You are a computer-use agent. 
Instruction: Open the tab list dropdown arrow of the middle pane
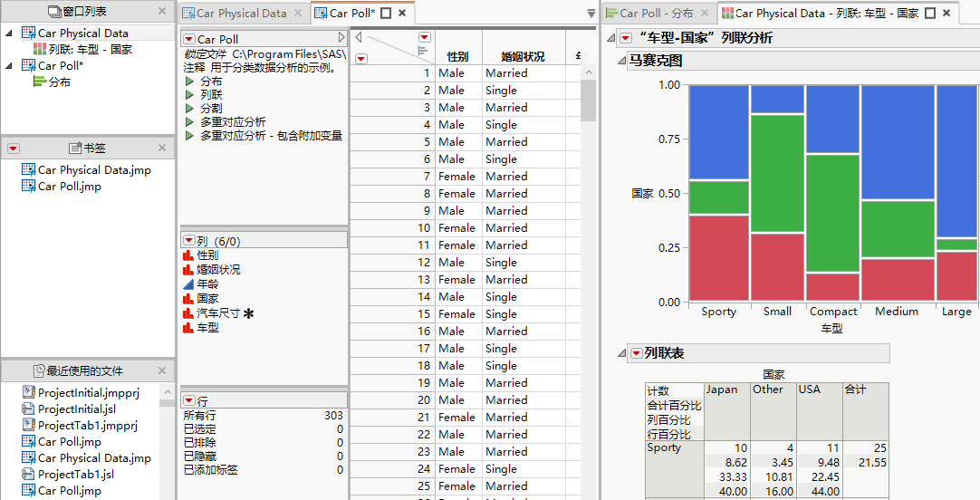click(x=591, y=13)
